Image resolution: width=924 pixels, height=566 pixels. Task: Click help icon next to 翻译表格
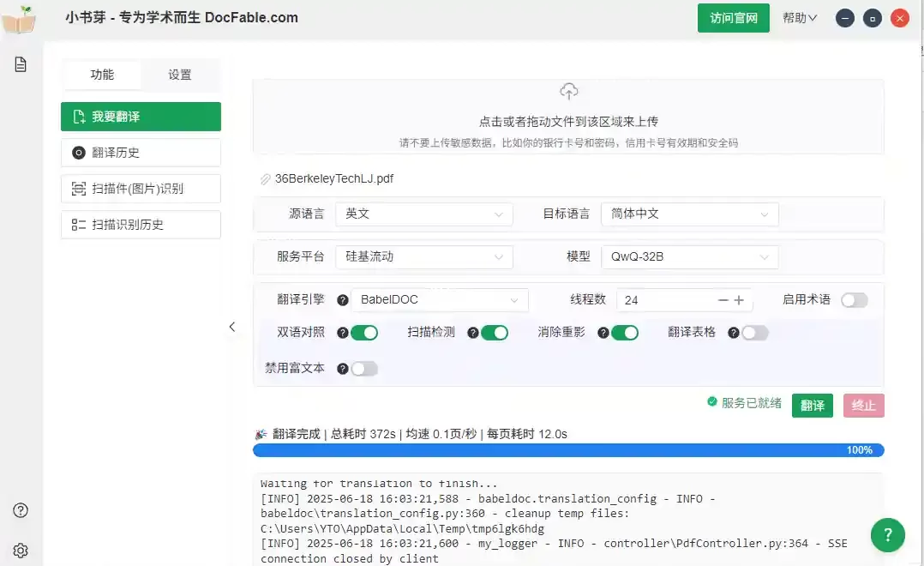click(733, 333)
